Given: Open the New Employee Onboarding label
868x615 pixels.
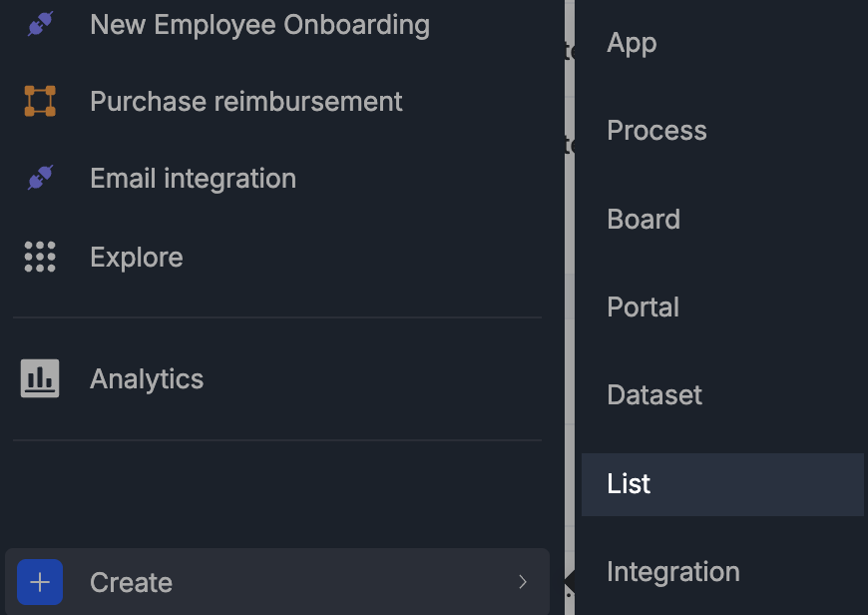Looking at the screenshot, I should click(259, 24).
